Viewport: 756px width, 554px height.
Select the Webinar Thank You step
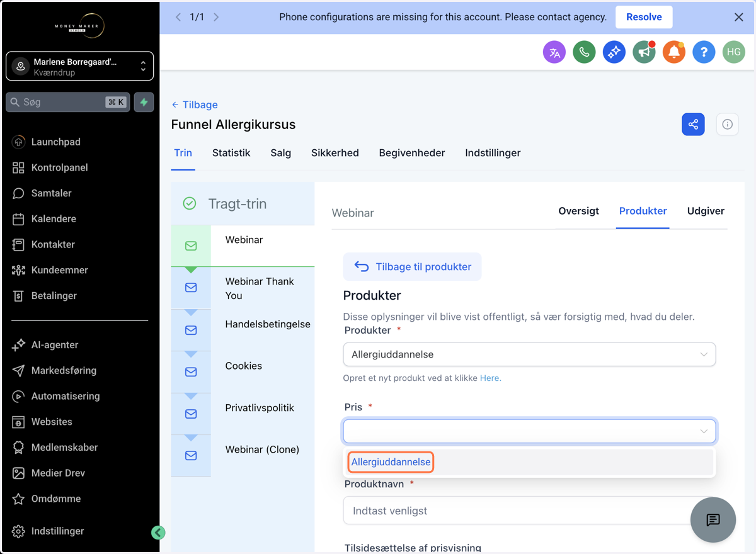click(x=243, y=288)
